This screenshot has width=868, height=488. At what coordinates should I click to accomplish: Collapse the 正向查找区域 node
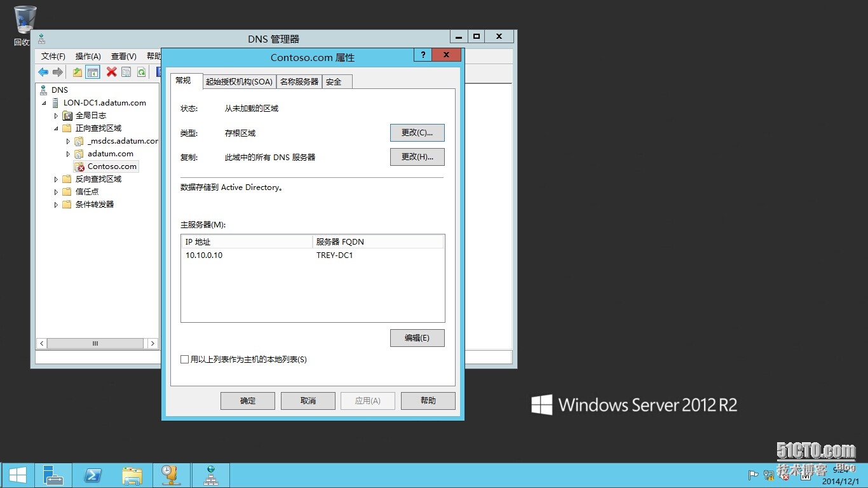[56, 128]
